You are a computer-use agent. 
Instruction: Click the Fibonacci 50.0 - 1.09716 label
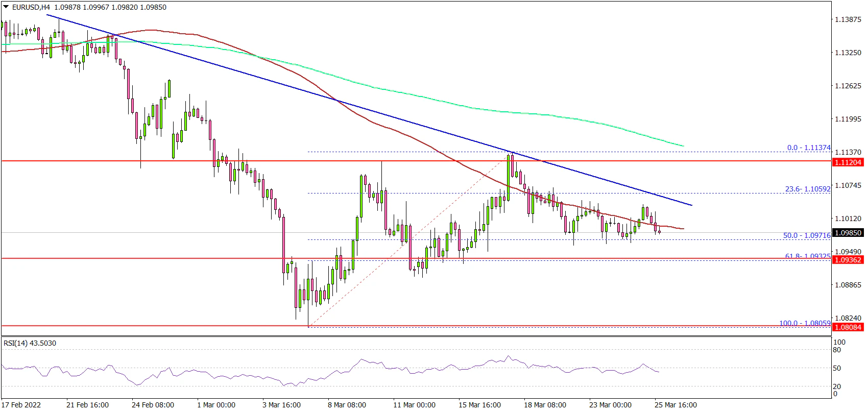pos(807,235)
